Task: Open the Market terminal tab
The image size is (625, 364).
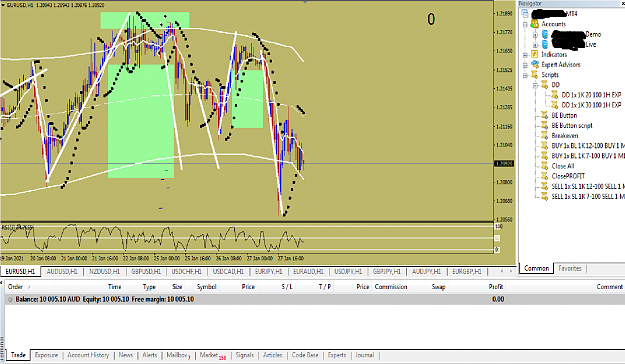Action: coord(213,355)
